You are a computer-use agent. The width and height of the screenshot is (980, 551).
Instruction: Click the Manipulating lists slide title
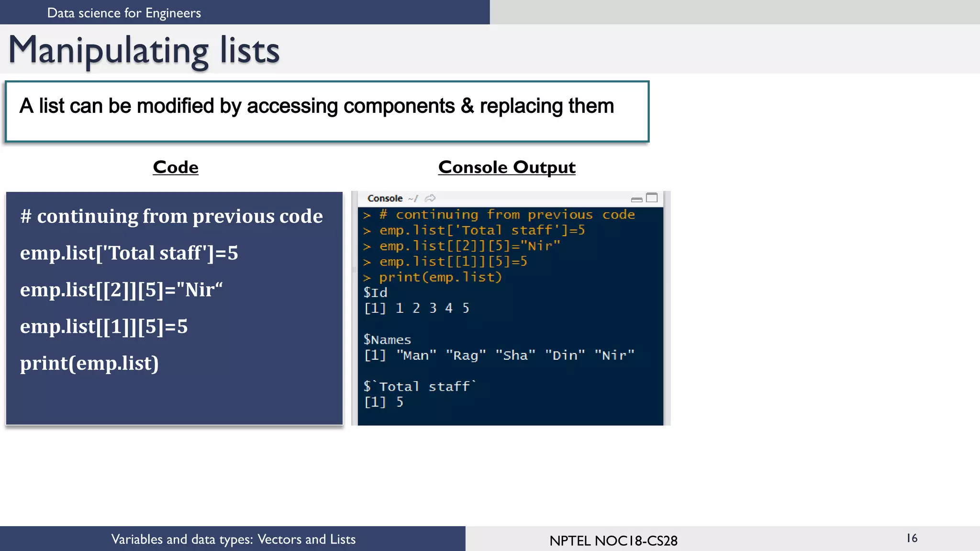[144, 50]
